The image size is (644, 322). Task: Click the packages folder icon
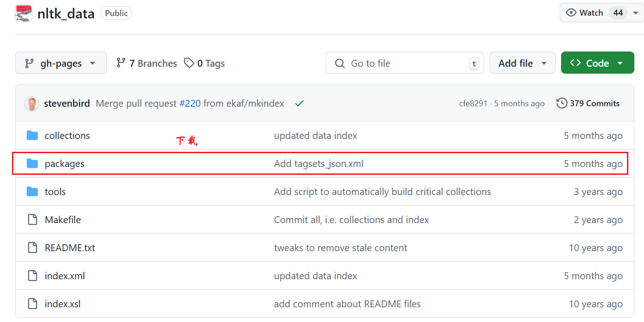(32, 163)
